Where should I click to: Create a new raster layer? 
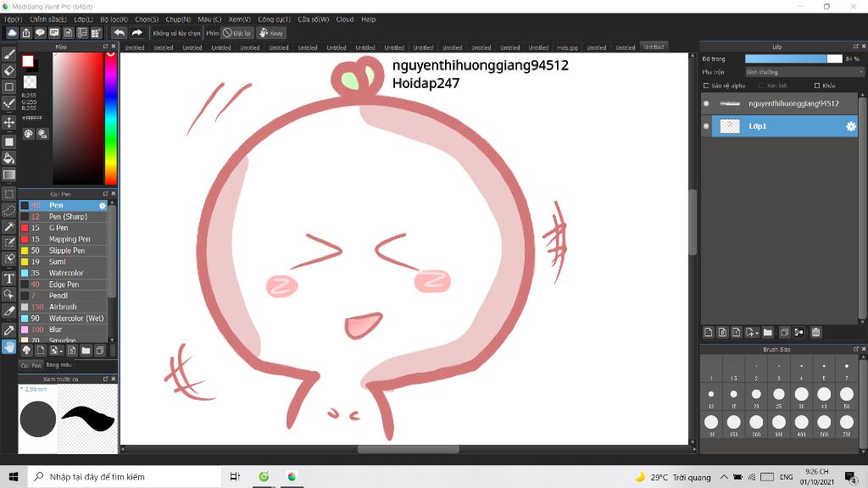708,332
